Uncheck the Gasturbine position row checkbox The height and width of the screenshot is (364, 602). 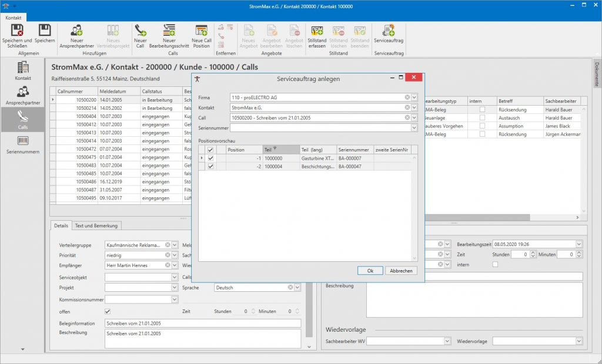[210, 158]
